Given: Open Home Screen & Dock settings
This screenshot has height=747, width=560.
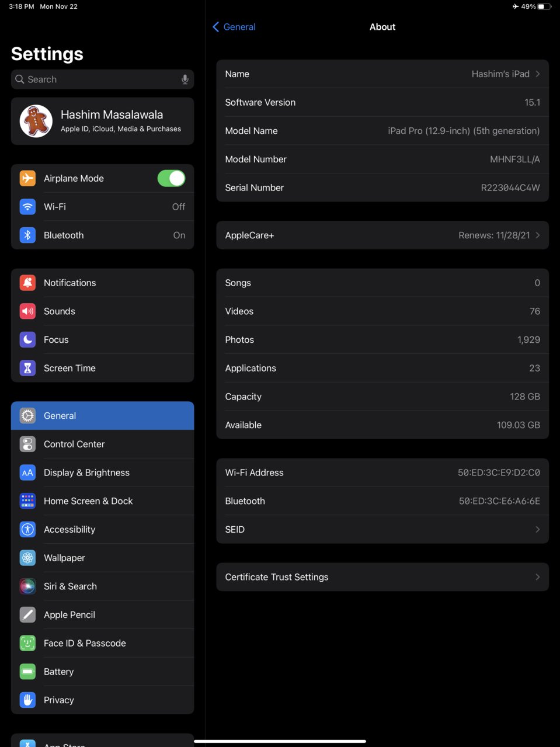Looking at the screenshot, I should 102,501.
